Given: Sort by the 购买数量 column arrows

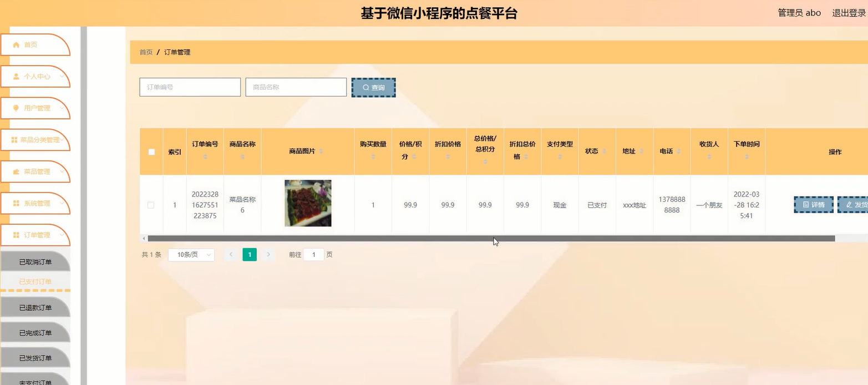Looking at the screenshot, I should pos(373,157).
